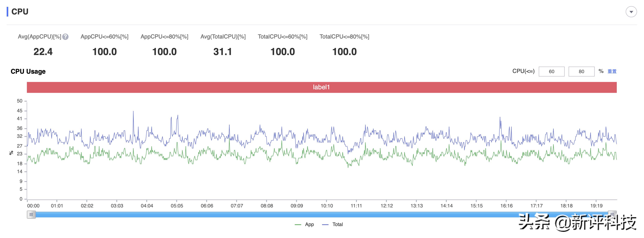The height and width of the screenshot is (238, 644).
Task: Click the Avg(TotalCPU) value 31.1
Action: 223,52
